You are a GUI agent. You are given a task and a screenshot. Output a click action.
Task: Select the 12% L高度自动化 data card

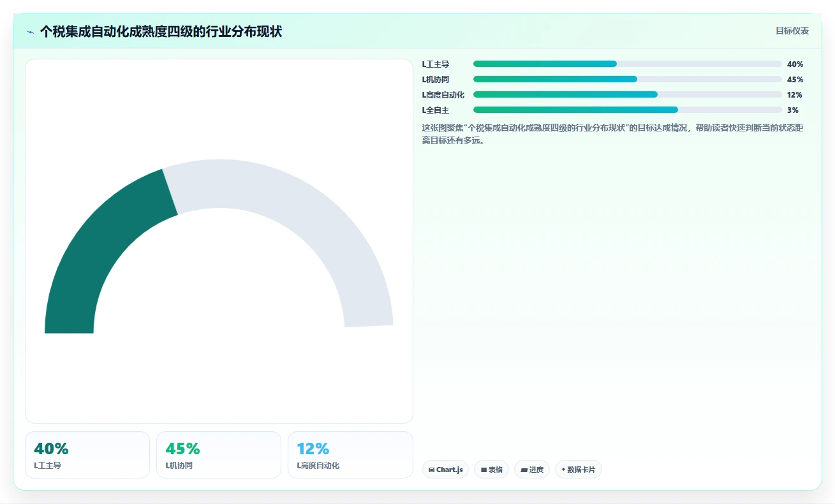click(x=350, y=455)
